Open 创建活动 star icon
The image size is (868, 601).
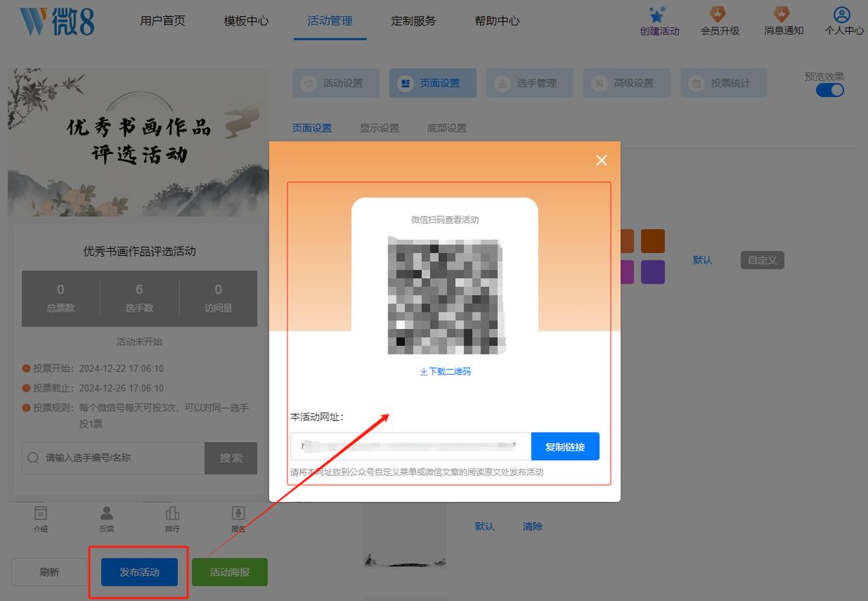pyautogui.click(x=658, y=14)
